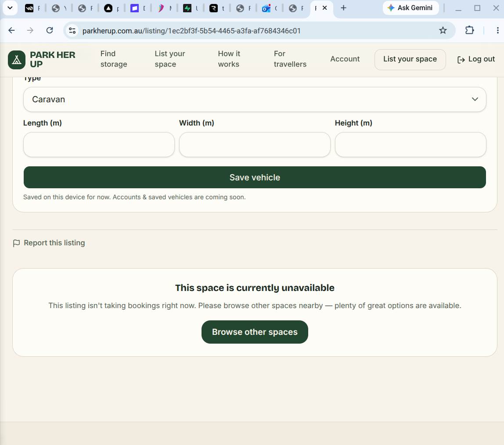Switch to the Outlook tab
The height and width of the screenshot is (445, 504).
(266, 8)
